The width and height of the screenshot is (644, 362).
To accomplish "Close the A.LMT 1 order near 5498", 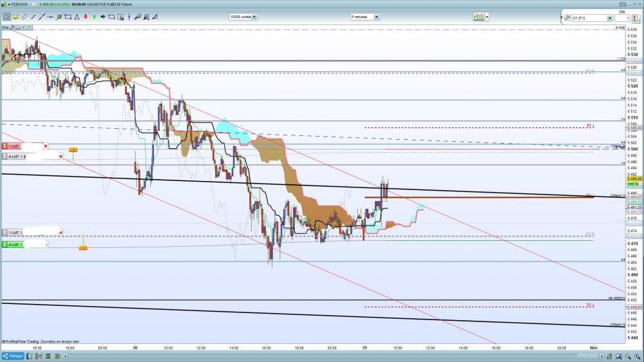I will pos(61,157).
